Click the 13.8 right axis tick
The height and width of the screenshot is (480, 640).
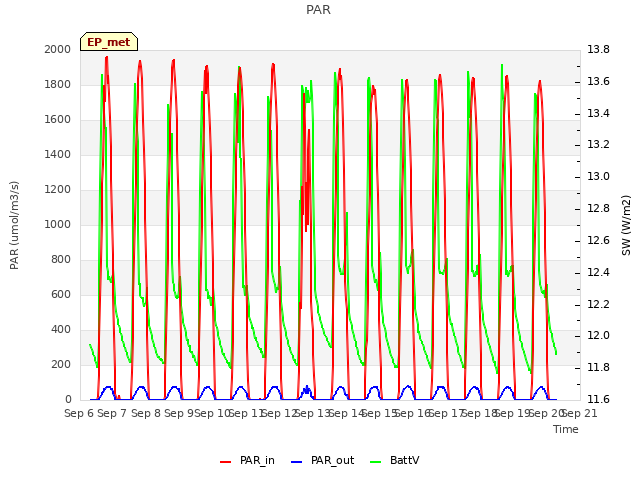click(x=598, y=49)
